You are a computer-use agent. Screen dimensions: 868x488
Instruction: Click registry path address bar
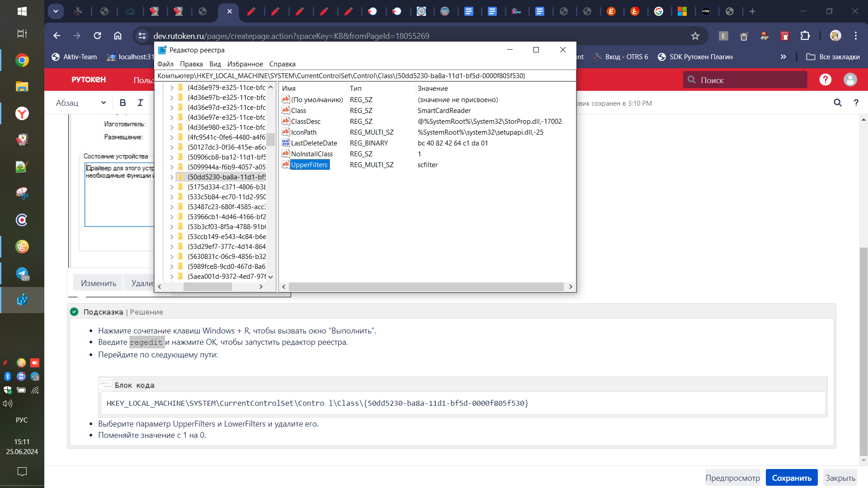point(365,75)
